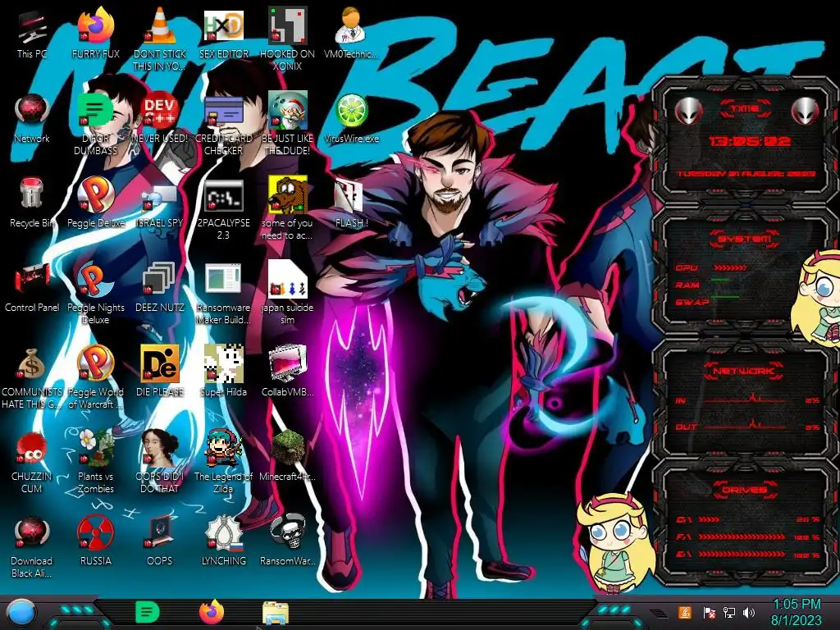Open the Network desktop icon

pos(32,118)
